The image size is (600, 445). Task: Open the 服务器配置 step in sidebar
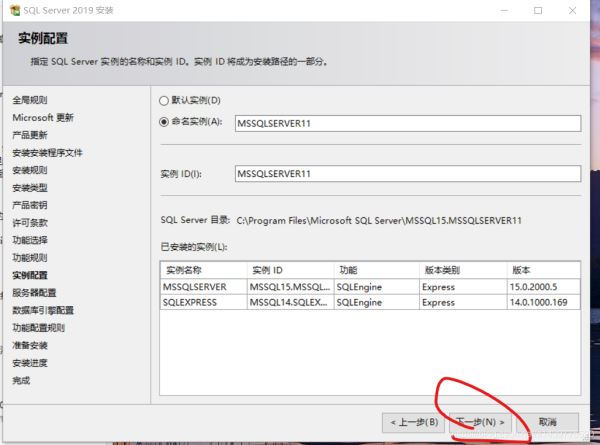(x=34, y=292)
